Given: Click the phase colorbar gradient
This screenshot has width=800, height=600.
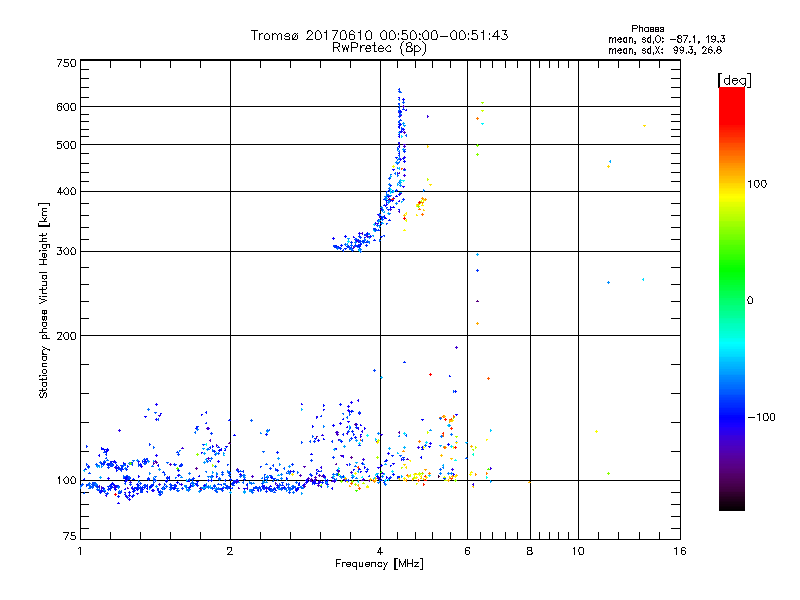Looking at the screenshot, I should pos(732,298).
